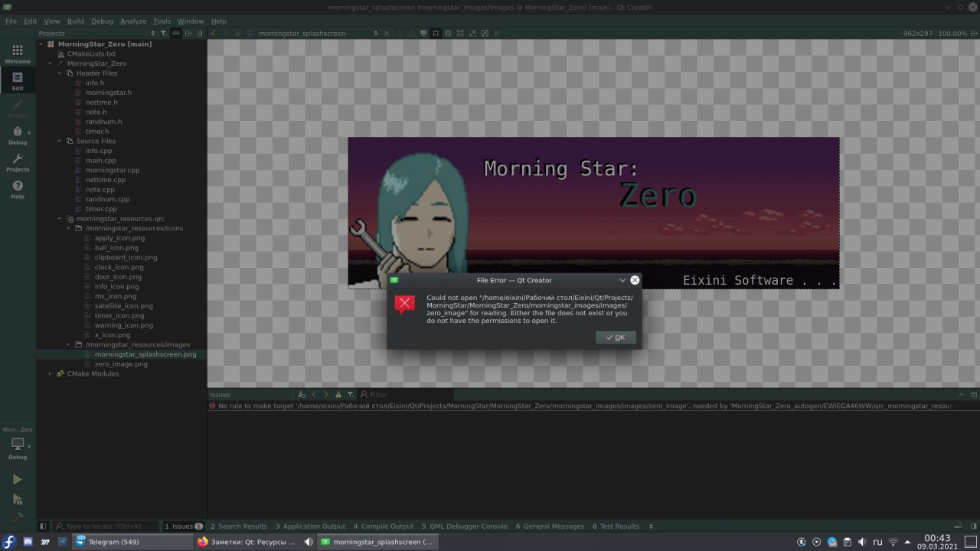This screenshot has height=551, width=980.
Task: Select satellite_icon.png in icons
Action: [123, 306]
